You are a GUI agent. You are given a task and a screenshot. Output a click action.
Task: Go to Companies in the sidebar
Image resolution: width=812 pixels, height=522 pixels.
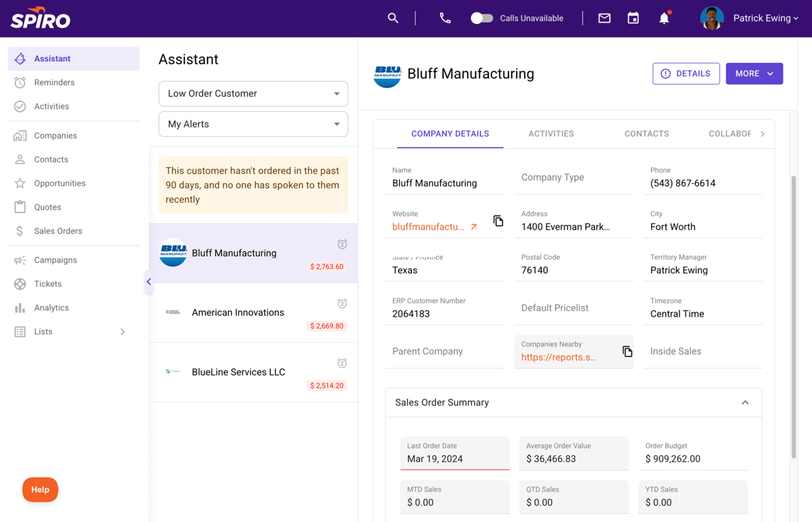click(74, 135)
